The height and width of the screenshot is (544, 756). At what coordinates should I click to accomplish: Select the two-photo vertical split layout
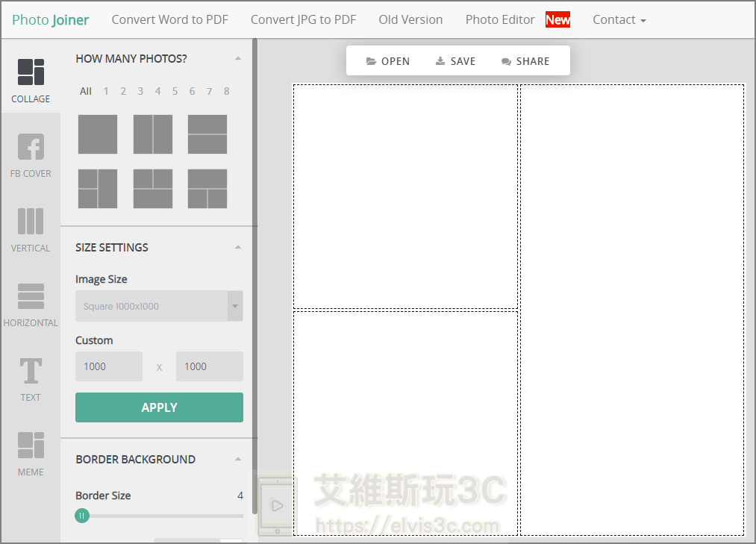(152, 134)
